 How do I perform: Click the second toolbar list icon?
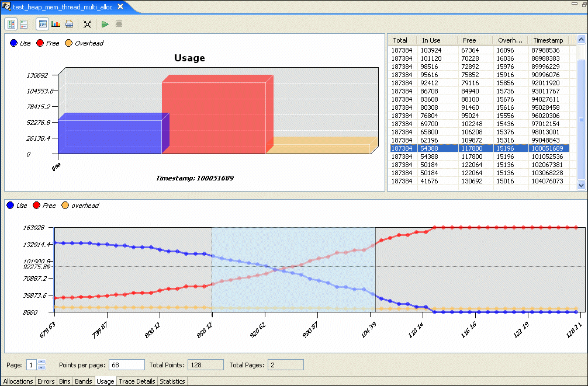click(x=24, y=24)
